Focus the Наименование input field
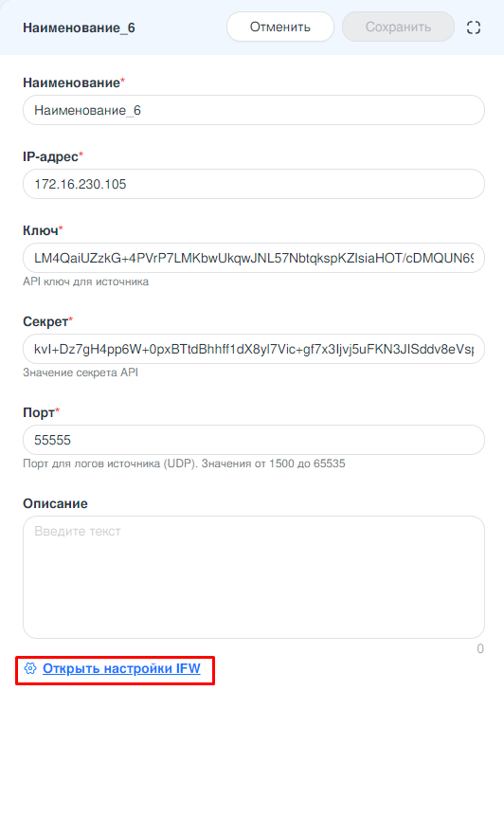Screen dimensions: 504x836 click(x=254, y=110)
